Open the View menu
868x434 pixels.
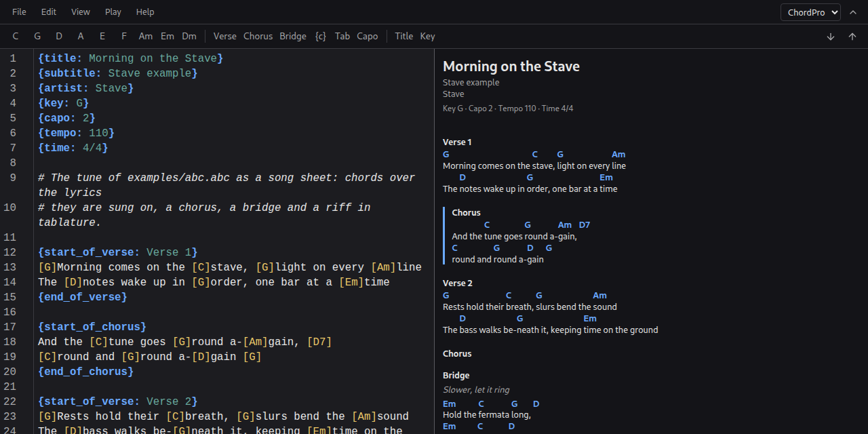click(x=81, y=12)
